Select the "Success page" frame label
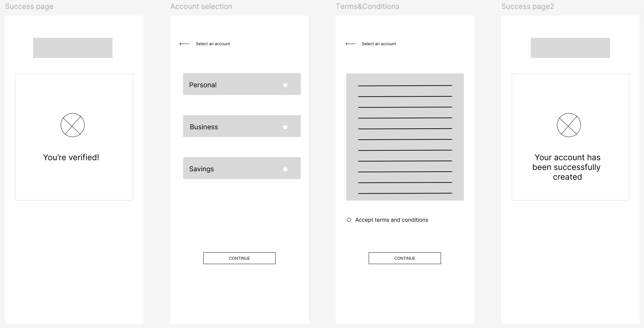Viewport: 644px width, 328px height. [29, 7]
